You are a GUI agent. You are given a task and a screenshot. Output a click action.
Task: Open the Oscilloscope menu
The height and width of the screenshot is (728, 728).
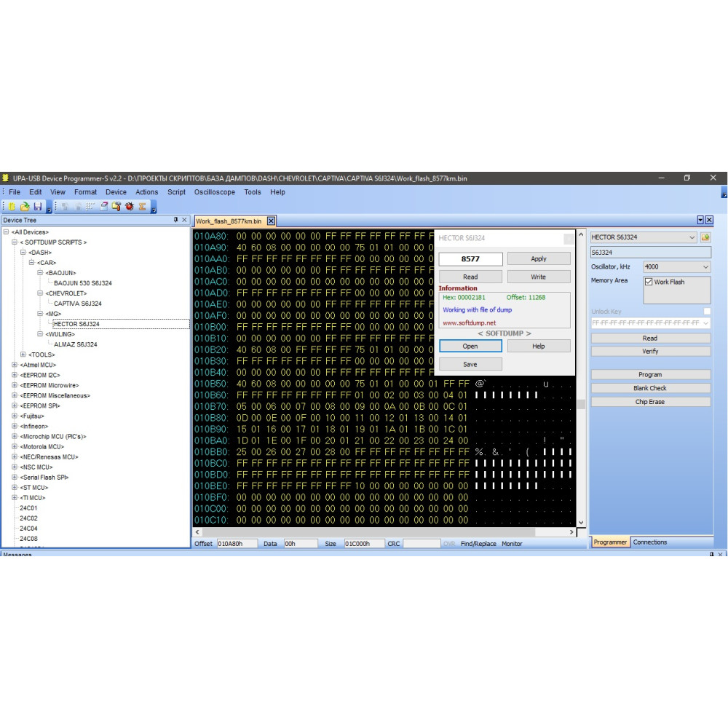click(215, 192)
